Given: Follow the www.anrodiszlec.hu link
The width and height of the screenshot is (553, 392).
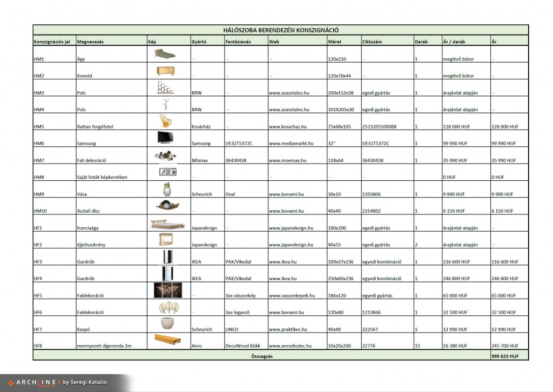Looking at the screenshot, I should tap(290, 346).
